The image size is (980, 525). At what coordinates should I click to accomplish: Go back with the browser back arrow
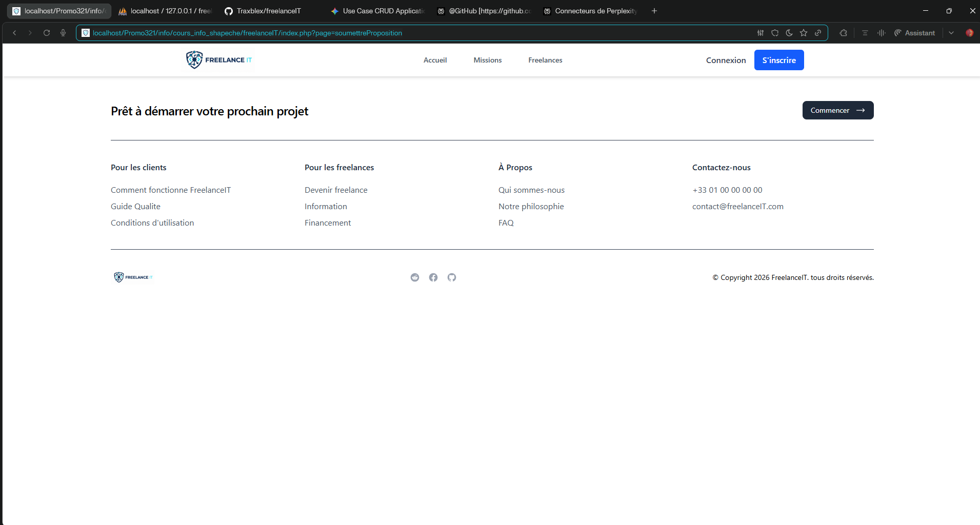point(14,33)
